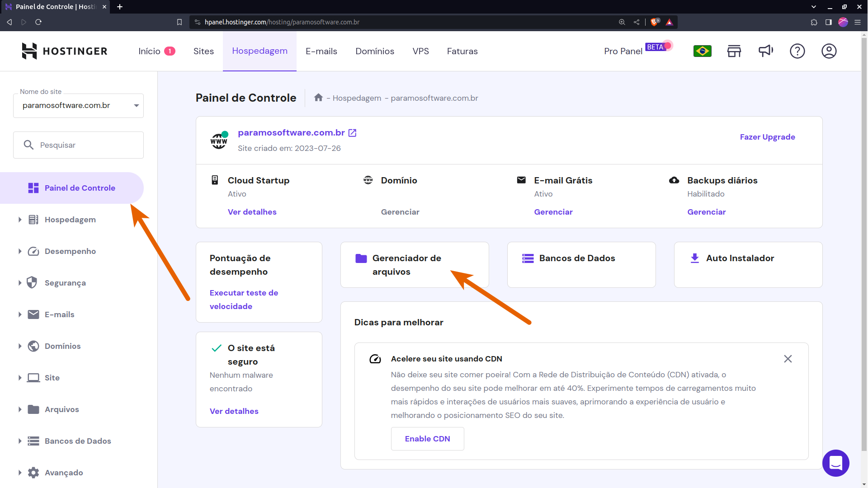The height and width of the screenshot is (488, 868).
Task: Expand Desempenho in the sidebar
Action: [x=20, y=251]
